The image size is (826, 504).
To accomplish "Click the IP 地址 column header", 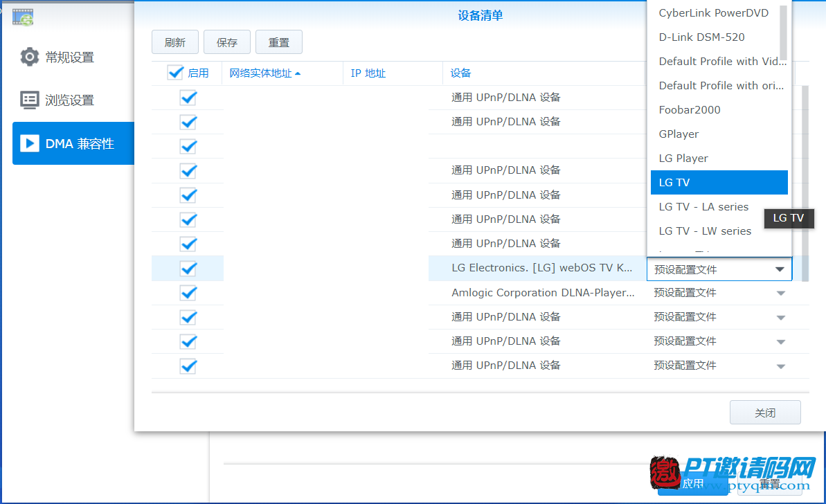I will [393, 73].
